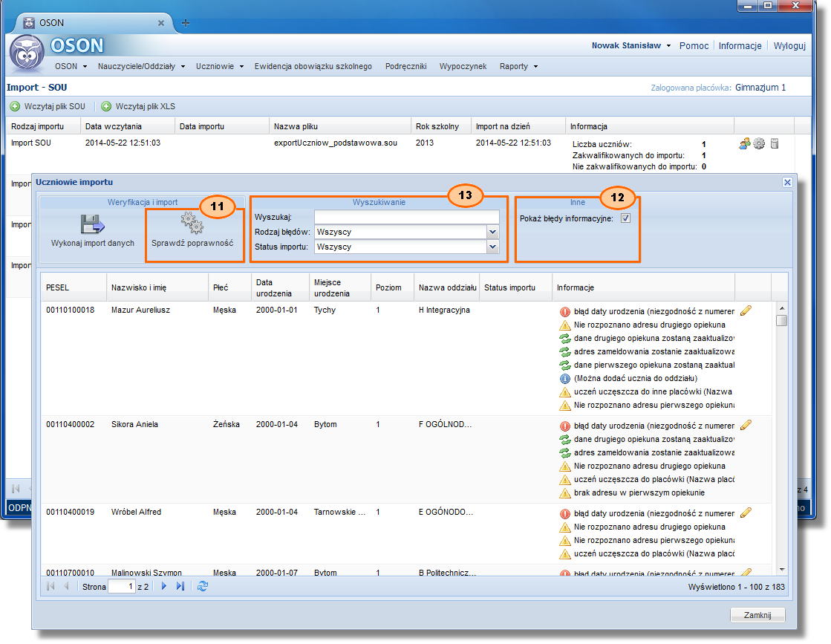Click H Integracyjna class cell

coord(444,310)
